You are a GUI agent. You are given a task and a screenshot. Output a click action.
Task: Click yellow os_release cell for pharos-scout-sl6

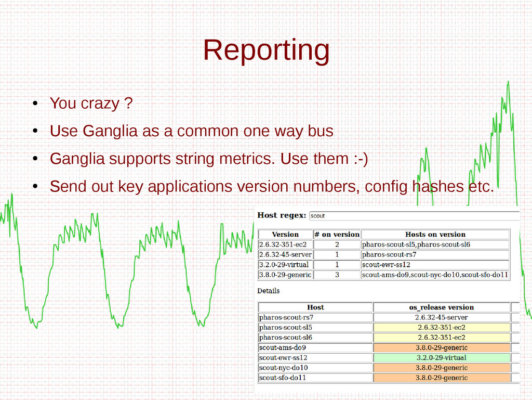tap(442, 338)
